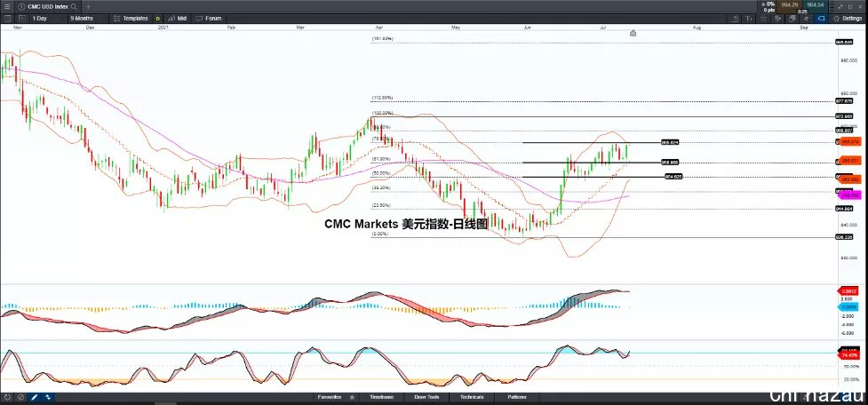Click the 161.80% Fibonacci level label
Screen dimensions: 868x405
coord(383,39)
